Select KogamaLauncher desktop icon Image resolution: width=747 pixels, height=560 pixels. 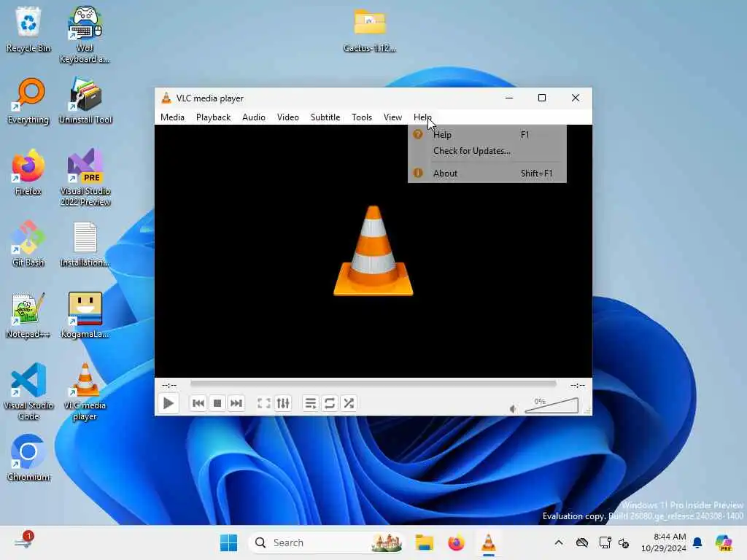coord(85,316)
